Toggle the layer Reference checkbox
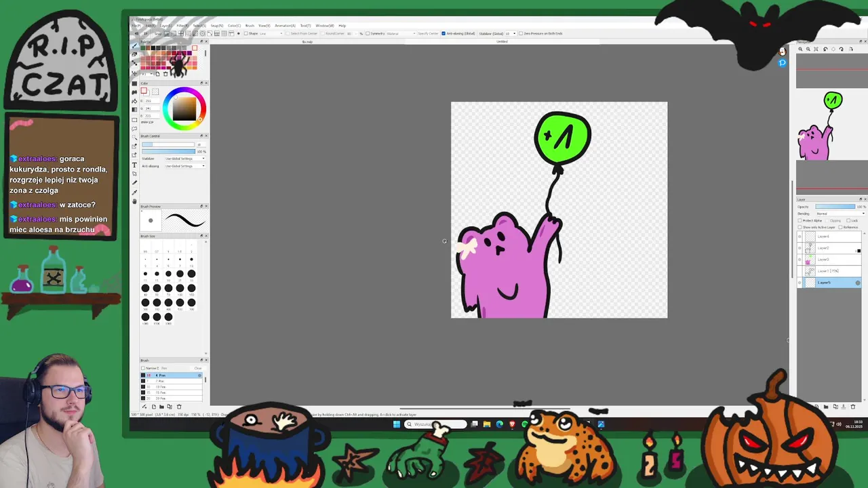The height and width of the screenshot is (488, 868). 840,227
